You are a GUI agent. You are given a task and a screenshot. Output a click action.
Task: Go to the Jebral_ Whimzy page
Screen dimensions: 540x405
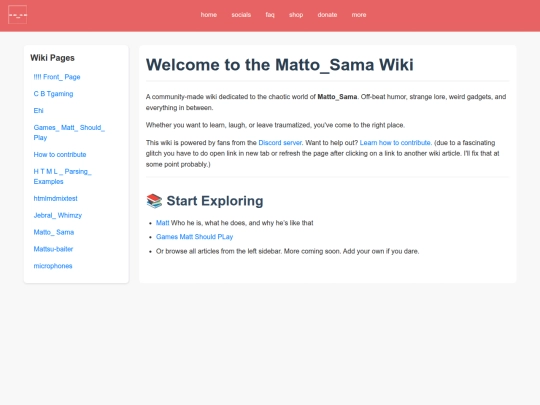point(58,215)
